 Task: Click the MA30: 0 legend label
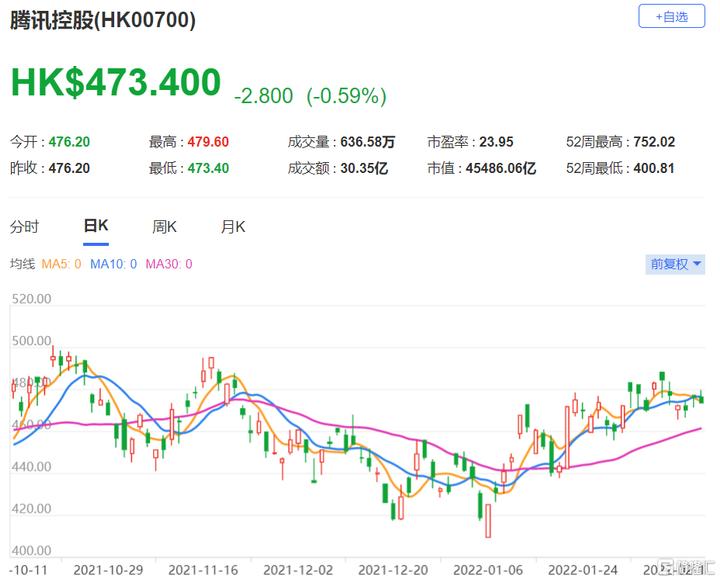169,264
